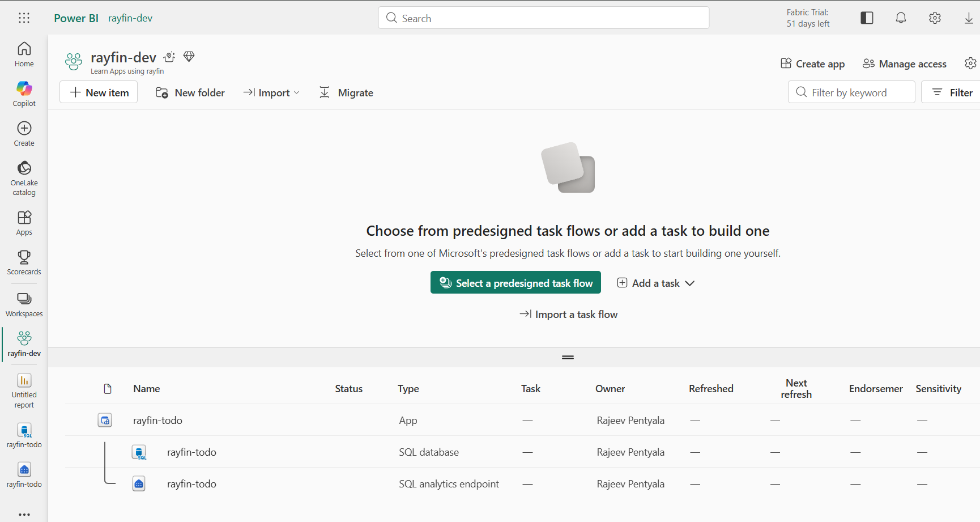This screenshot has width=980, height=522.
Task: Sort by Type column header
Action: (408, 389)
